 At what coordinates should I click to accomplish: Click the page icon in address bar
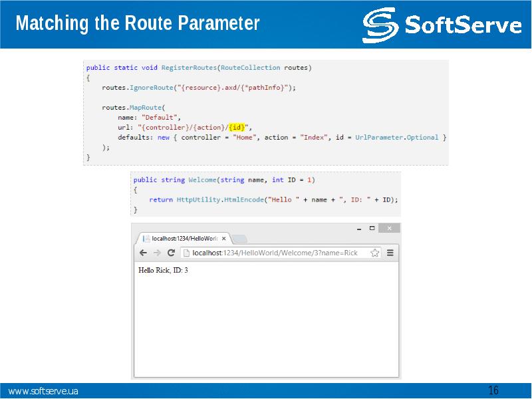click(186, 253)
